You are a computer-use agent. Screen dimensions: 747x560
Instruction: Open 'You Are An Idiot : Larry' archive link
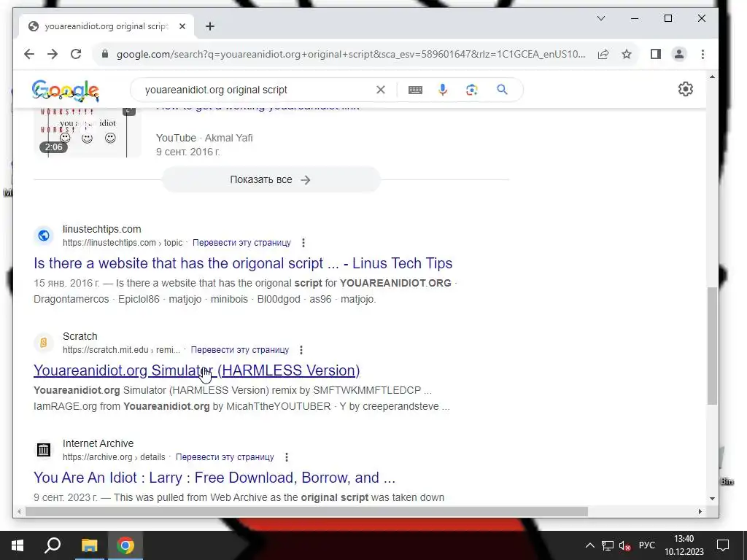[214, 478]
